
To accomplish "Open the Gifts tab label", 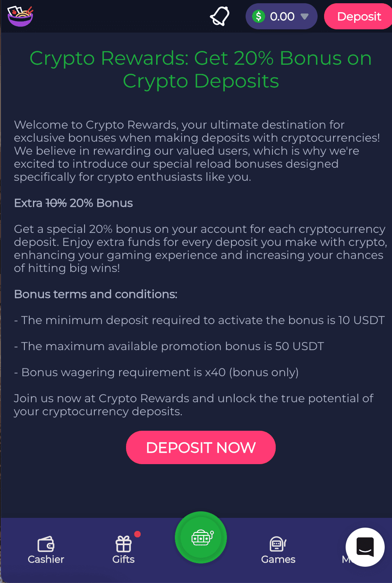I will [x=124, y=559].
